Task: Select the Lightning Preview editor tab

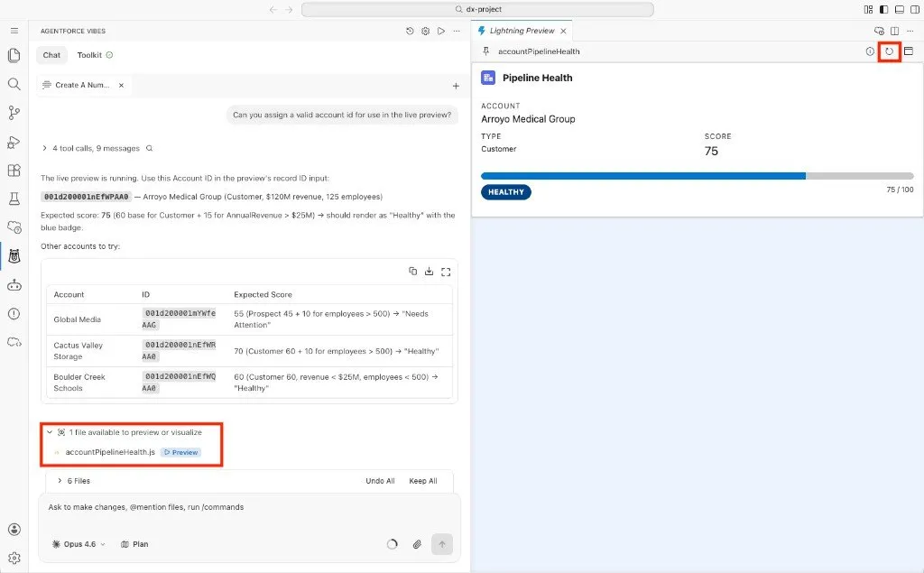Action: [x=522, y=31]
